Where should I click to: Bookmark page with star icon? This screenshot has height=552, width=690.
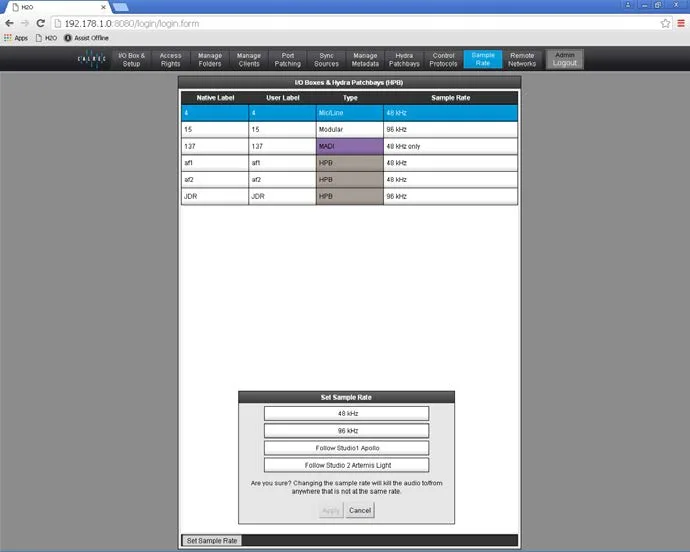point(665,23)
